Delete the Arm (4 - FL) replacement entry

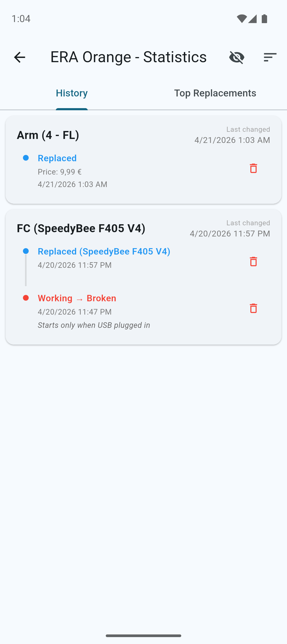click(253, 168)
